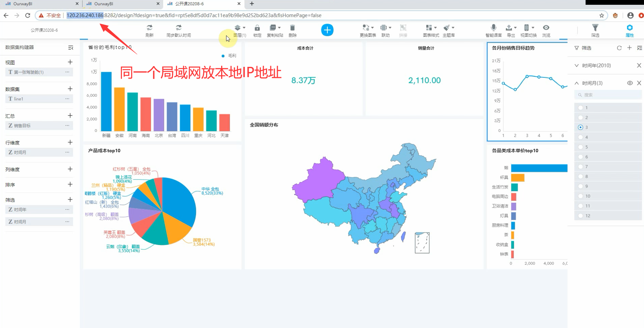Select month 1 radio button
Screen dimensions: 644x328
580,108
